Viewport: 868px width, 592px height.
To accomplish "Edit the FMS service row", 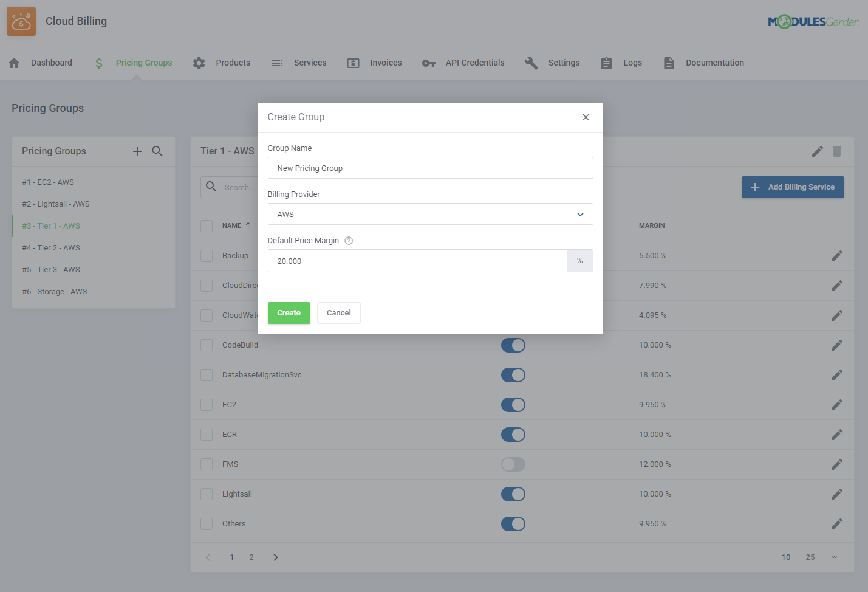I will pyautogui.click(x=837, y=464).
